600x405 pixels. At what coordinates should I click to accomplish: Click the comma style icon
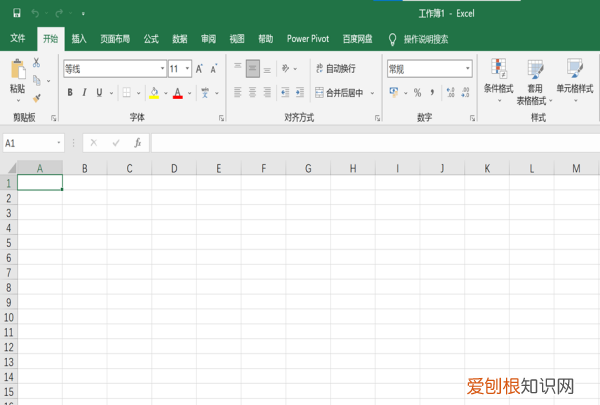pyautogui.click(x=432, y=92)
